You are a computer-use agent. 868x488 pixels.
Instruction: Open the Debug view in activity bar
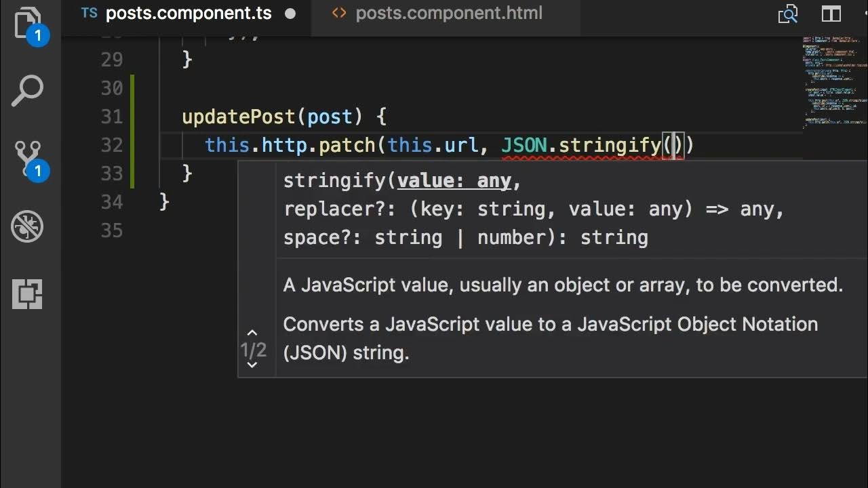coord(27,227)
